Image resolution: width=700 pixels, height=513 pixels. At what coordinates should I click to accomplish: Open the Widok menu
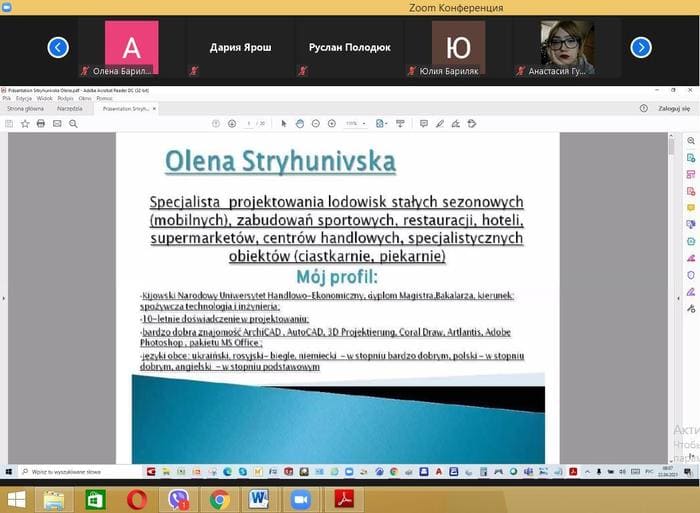coord(45,98)
